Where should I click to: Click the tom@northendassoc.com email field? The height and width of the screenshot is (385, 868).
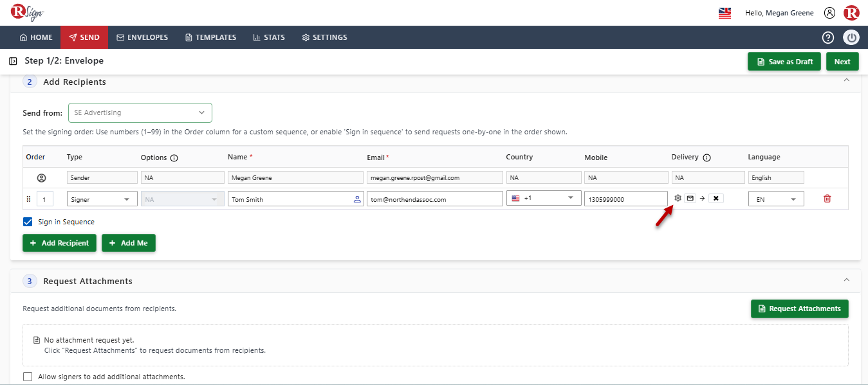[x=435, y=199]
